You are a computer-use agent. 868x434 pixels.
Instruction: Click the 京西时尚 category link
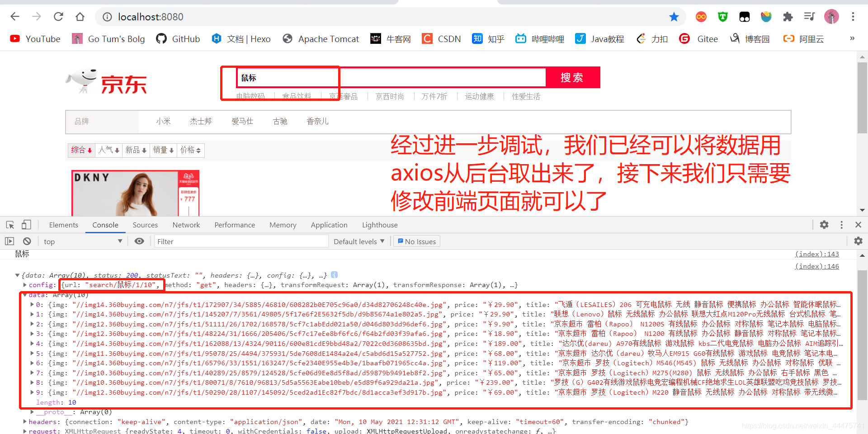click(x=390, y=96)
